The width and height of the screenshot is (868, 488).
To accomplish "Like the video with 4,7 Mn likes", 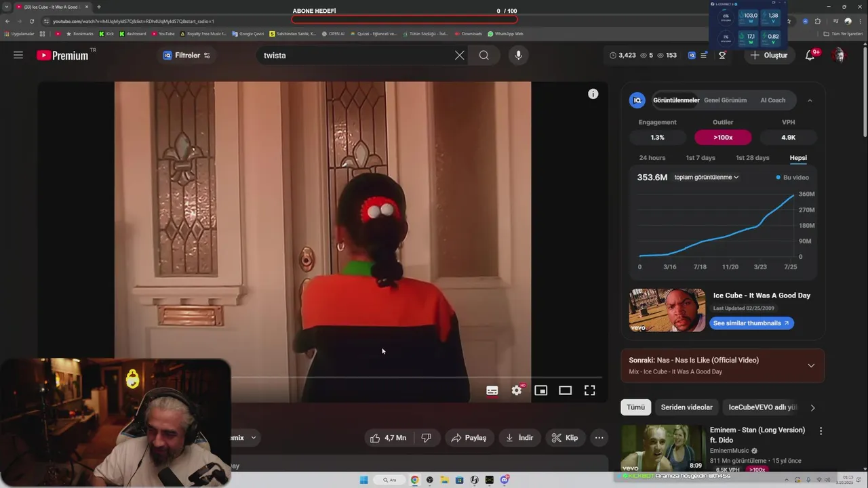I will tap(388, 438).
